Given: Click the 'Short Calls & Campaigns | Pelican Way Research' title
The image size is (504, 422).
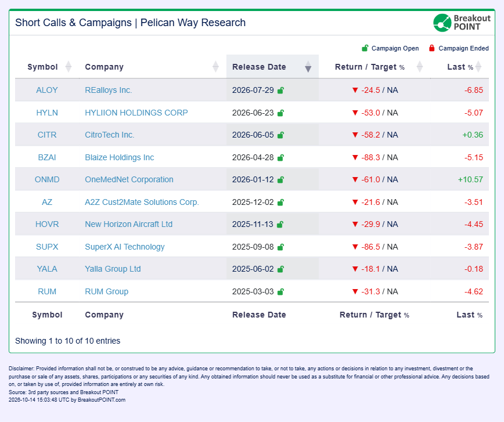Looking at the screenshot, I should click(130, 23).
